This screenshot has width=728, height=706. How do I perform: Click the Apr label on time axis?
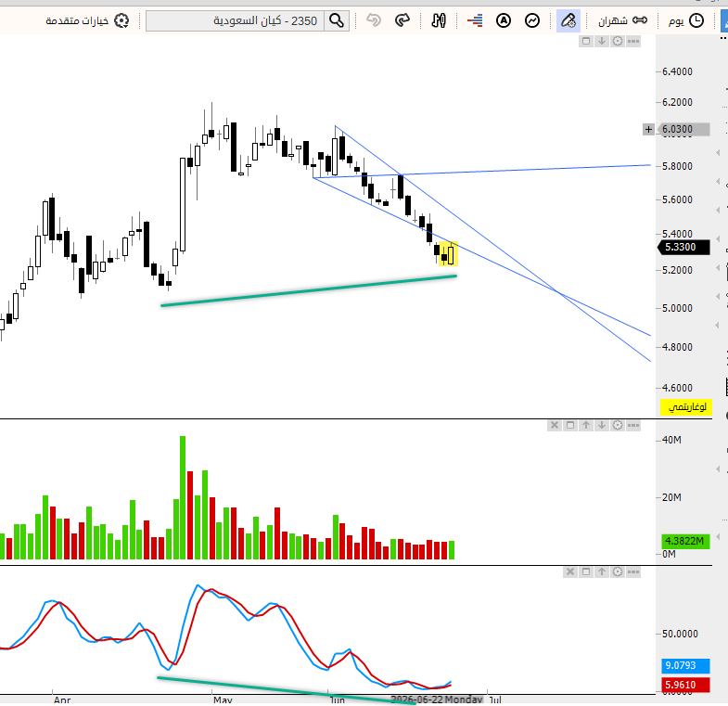[x=62, y=700]
